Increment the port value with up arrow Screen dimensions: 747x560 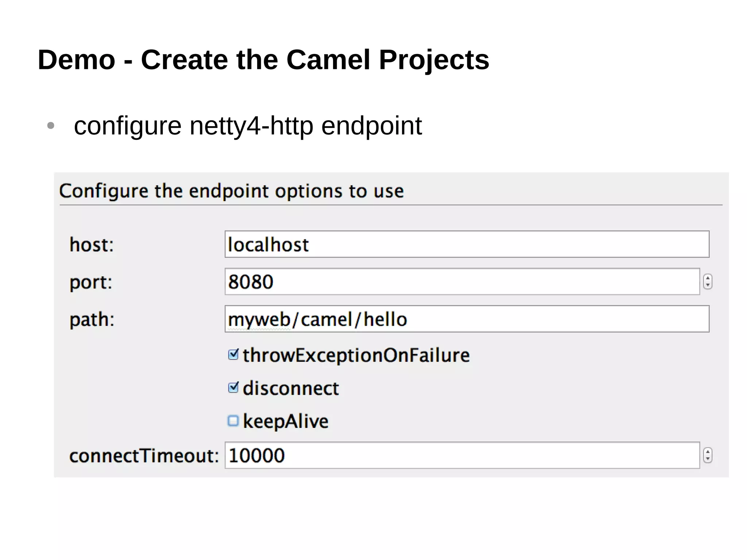(708, 278)
